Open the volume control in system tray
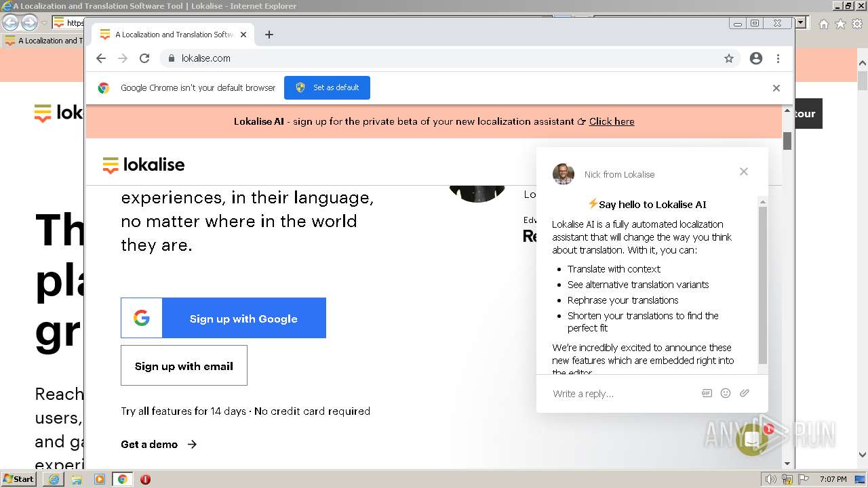Screen dimensions: 868x488 pyautogui.click(x=771, y=479)
